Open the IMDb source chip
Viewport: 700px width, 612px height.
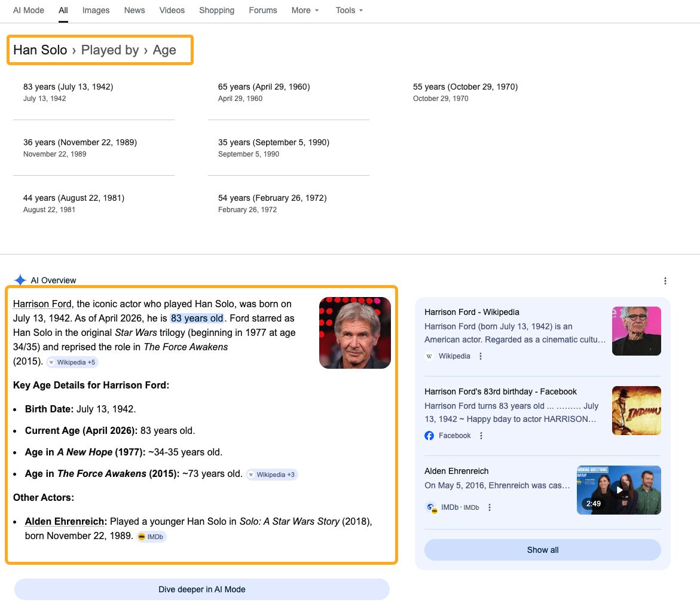pos(151,537)
